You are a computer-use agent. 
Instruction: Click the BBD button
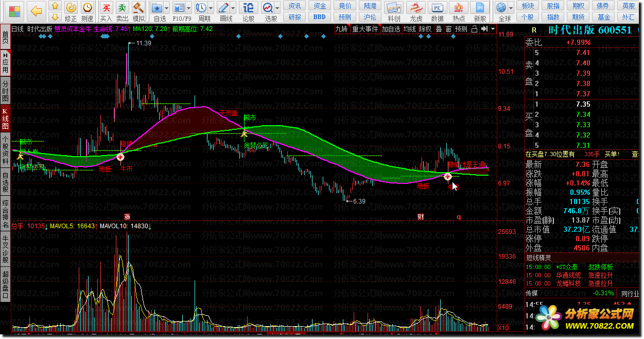320,16
